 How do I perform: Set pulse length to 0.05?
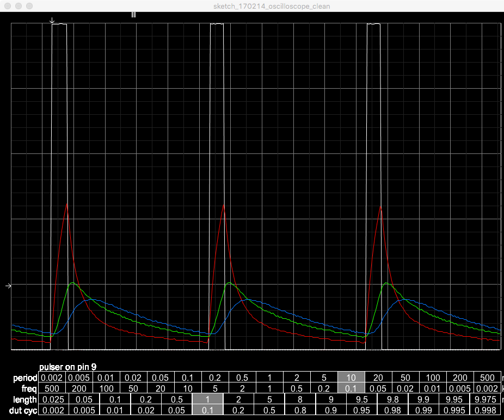(84, 399)
